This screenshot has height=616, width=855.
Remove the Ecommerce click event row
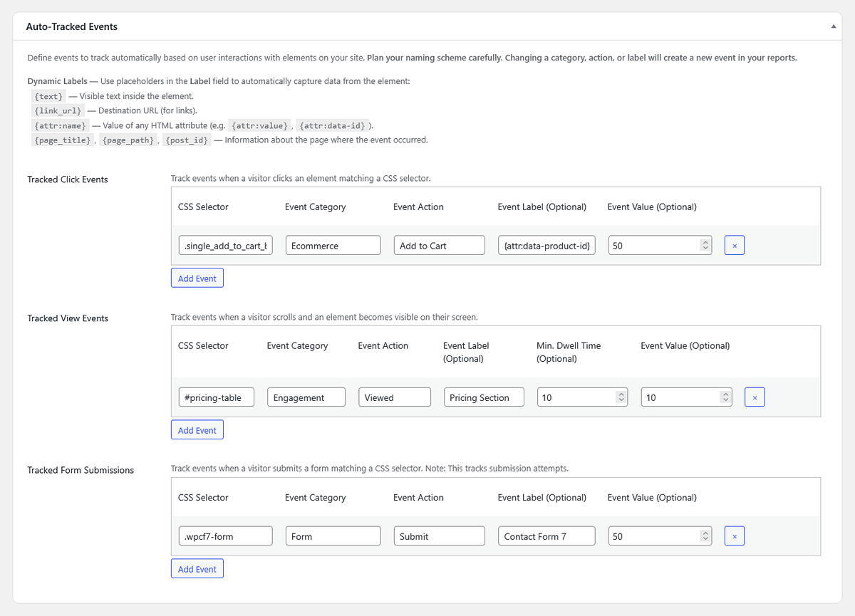pos(734,245)
